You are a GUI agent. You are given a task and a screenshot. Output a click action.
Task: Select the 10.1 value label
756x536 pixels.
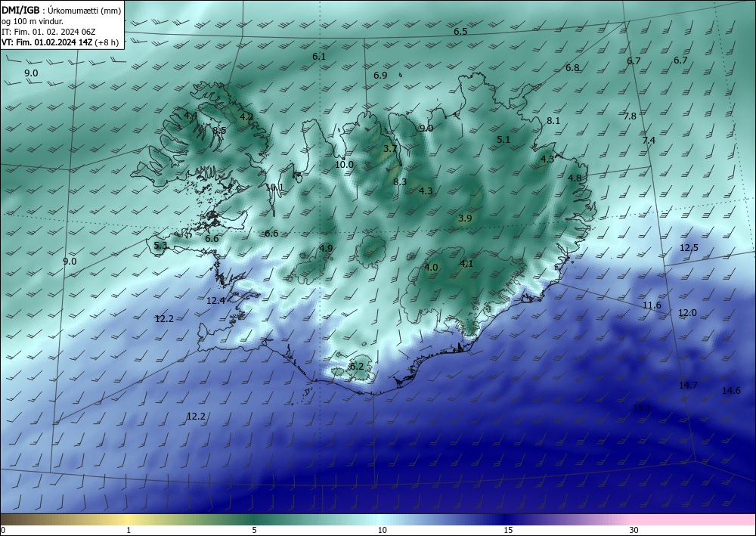tap(275, 187)
